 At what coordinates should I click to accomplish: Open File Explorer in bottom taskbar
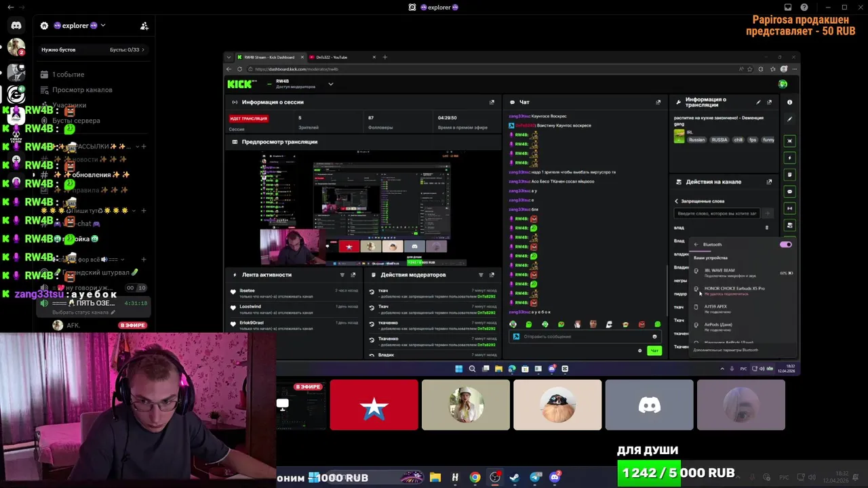click(435, 477)
